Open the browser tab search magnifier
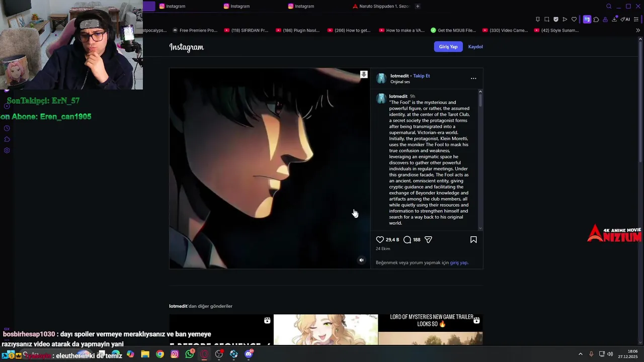This screenshot has width=644, height=362. 609,6
